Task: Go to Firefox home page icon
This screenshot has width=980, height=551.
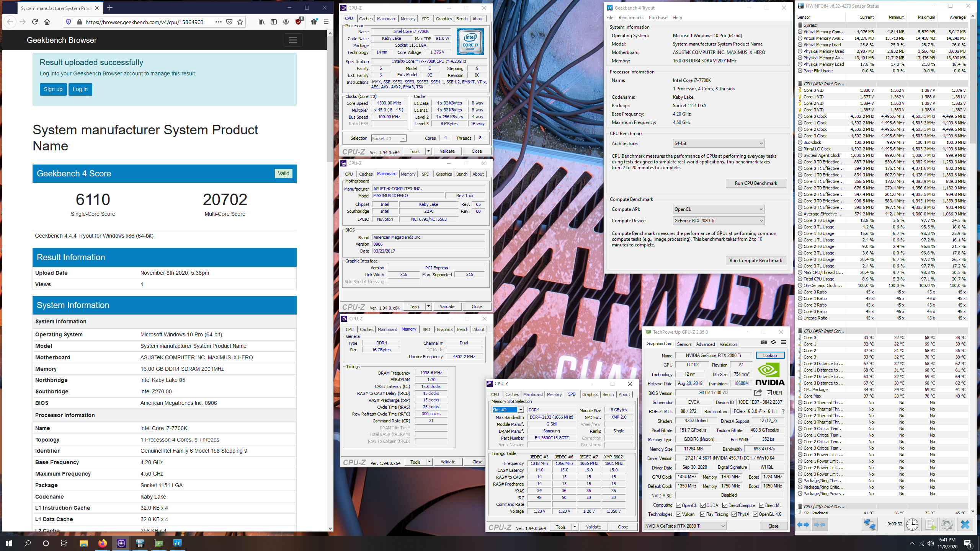Action: 47,22
